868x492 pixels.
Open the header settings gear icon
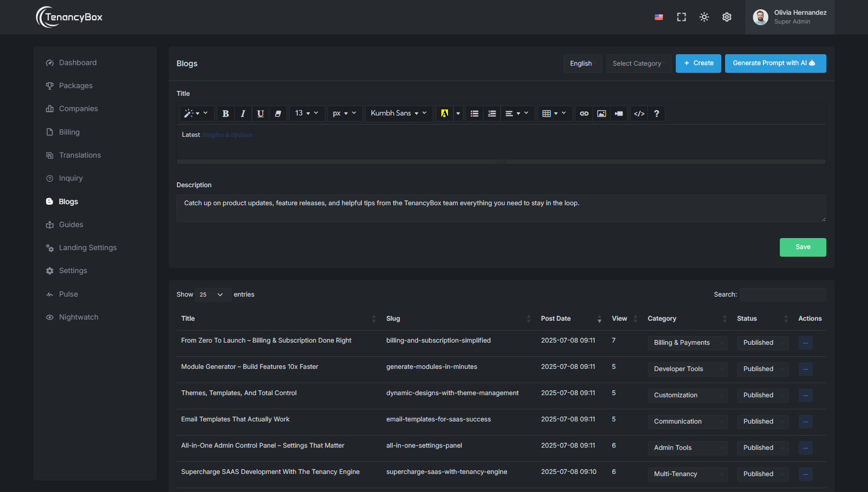727,17
